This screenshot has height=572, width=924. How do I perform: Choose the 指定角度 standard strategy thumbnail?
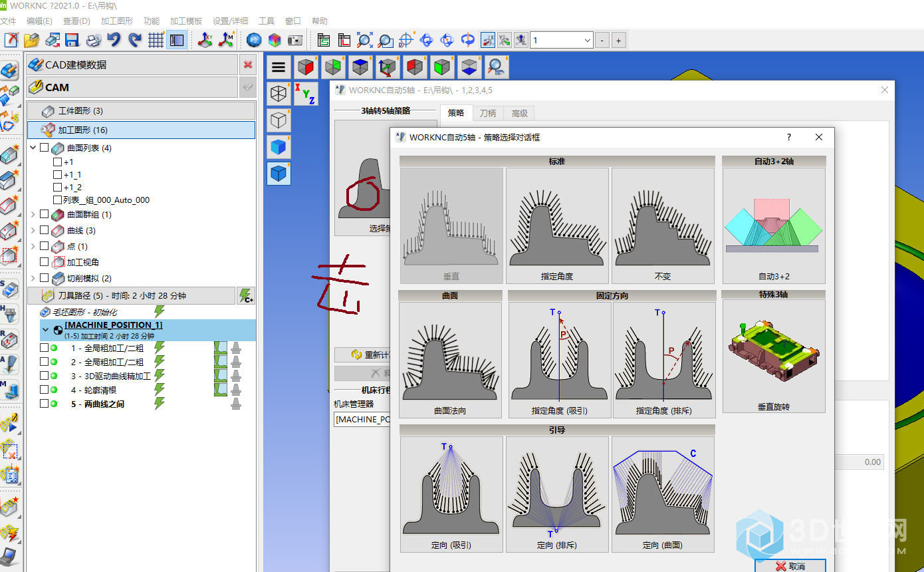pyautogui.click(x=557, y=225)
